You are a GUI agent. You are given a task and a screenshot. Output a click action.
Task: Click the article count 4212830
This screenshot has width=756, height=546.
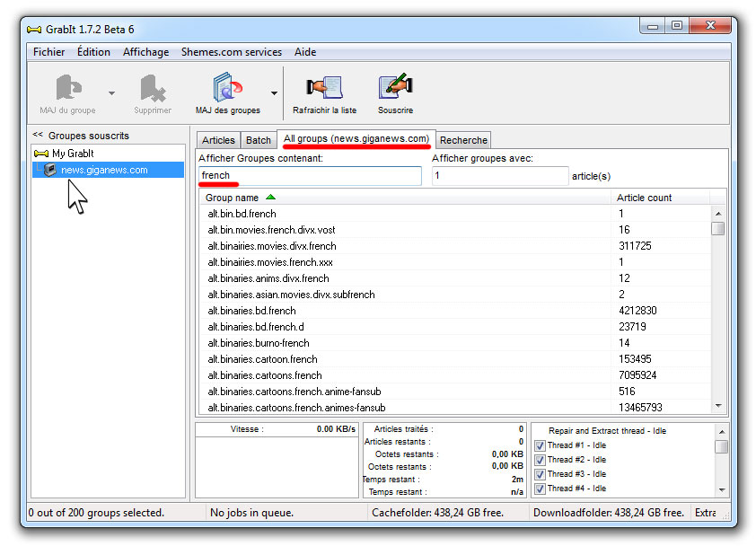point(637,311)
